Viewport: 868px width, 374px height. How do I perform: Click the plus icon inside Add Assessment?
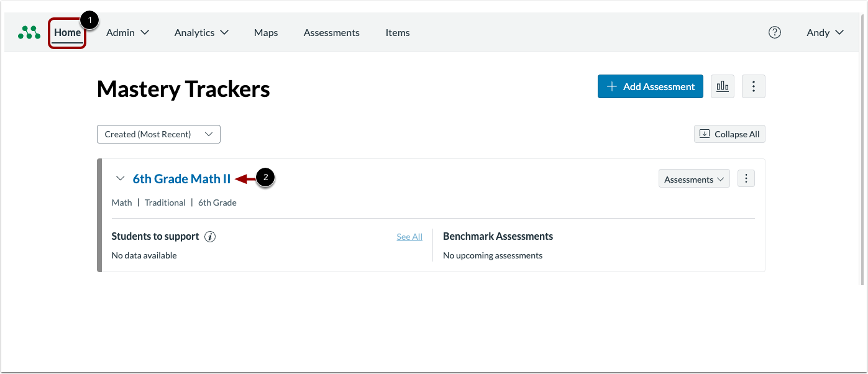[x=613, y=86]
